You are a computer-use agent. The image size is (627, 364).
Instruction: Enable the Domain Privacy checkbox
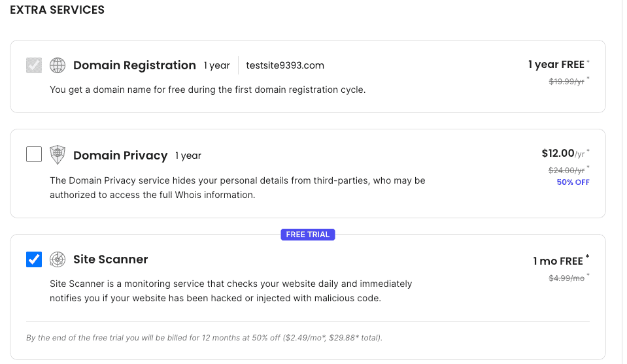coord(34,155)
